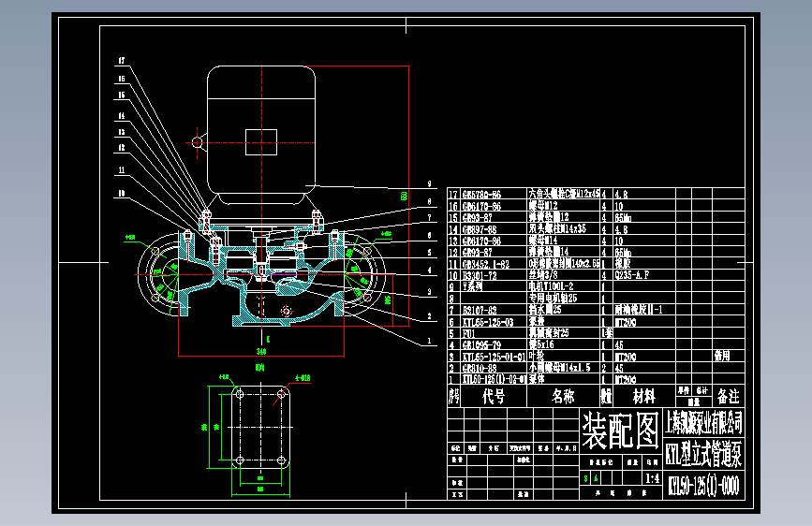Select "专用电机轴25" in parts list row 8
812x526 pixels.
pos(553,298)
